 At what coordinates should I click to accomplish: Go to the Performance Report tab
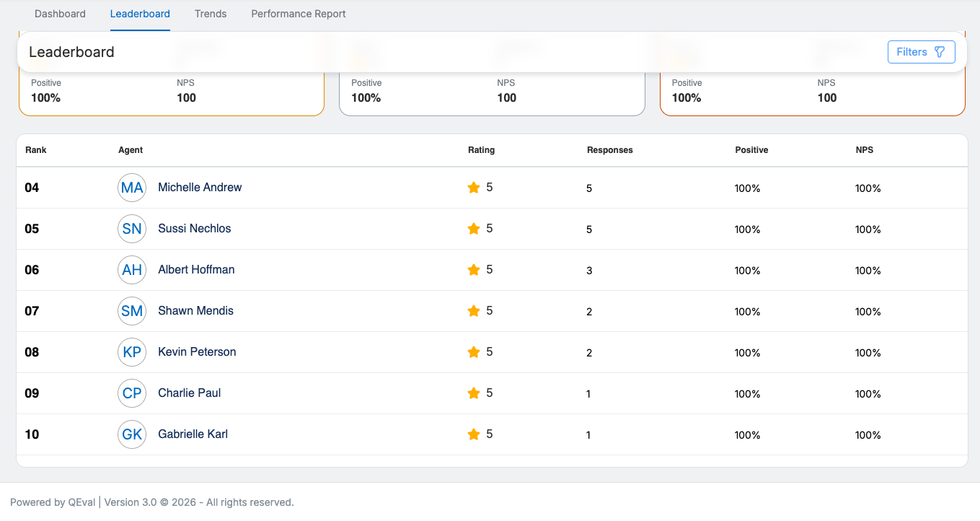299,14
